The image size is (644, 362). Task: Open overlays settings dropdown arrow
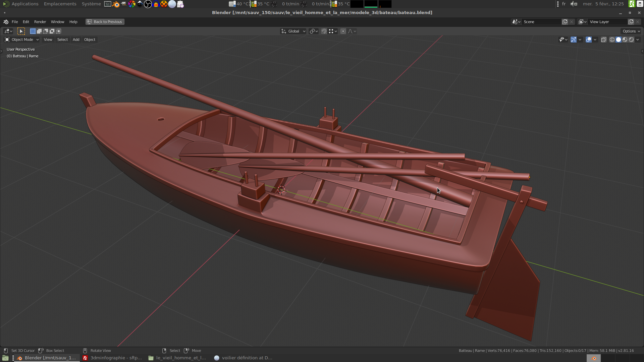[595, 40]
